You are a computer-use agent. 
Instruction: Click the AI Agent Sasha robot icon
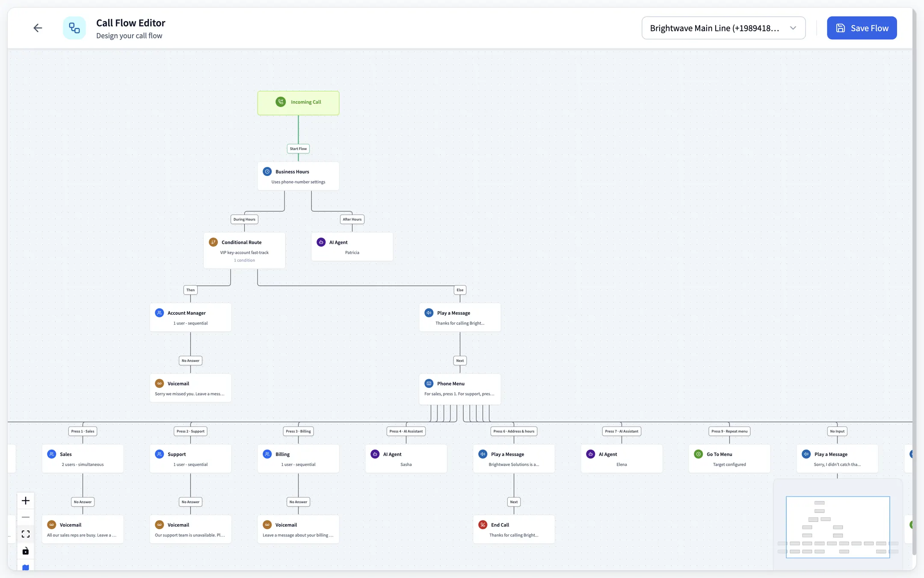pyautogui.click(x=375, y=454)
